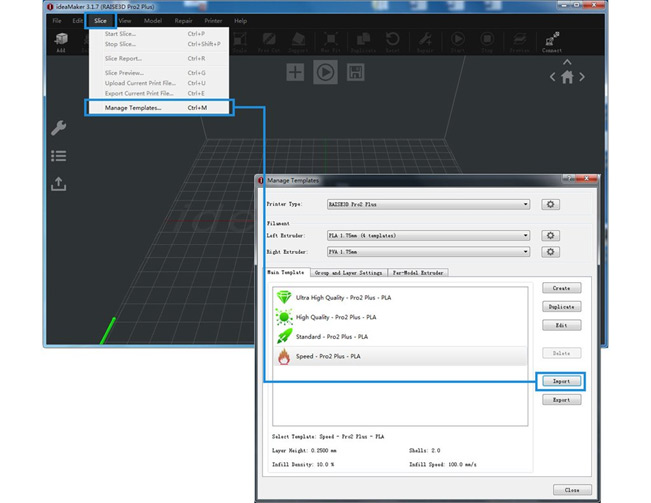The image size is (651, 503).
Task: Choose Slice Report menu entry
Action: (x=159, y=59)
